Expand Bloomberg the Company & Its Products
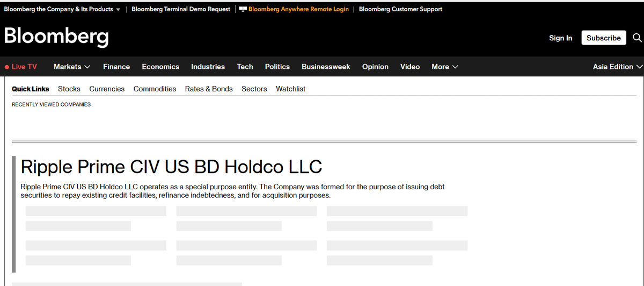This screenshot has width=644, height=286. (62, 9)
